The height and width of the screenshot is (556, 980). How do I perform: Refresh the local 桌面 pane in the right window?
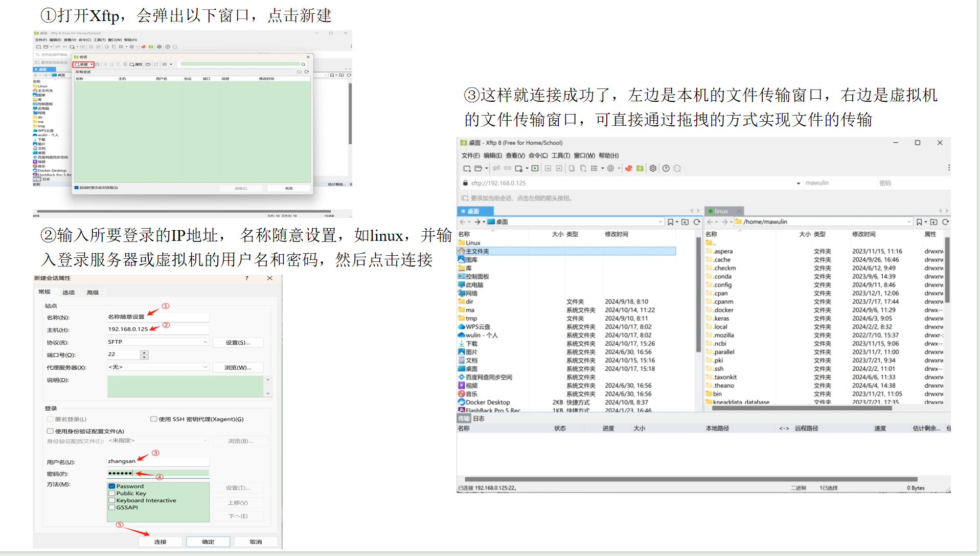696,222
